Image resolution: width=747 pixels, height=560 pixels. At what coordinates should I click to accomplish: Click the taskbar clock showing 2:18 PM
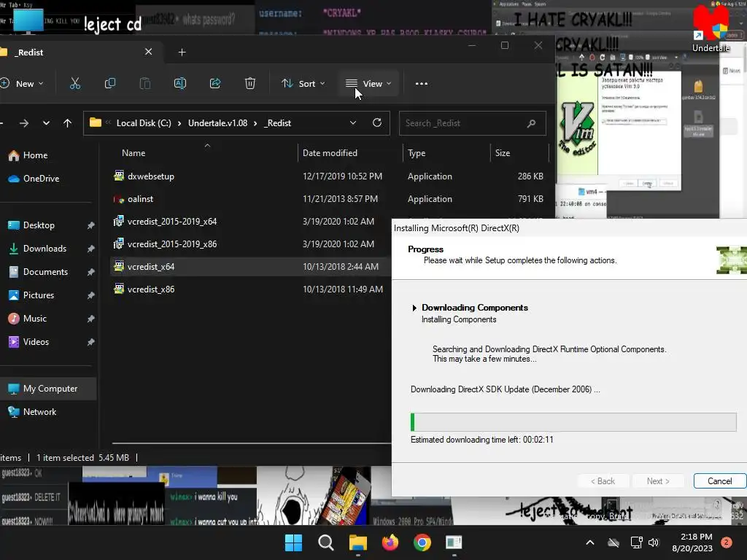point(693,542)
